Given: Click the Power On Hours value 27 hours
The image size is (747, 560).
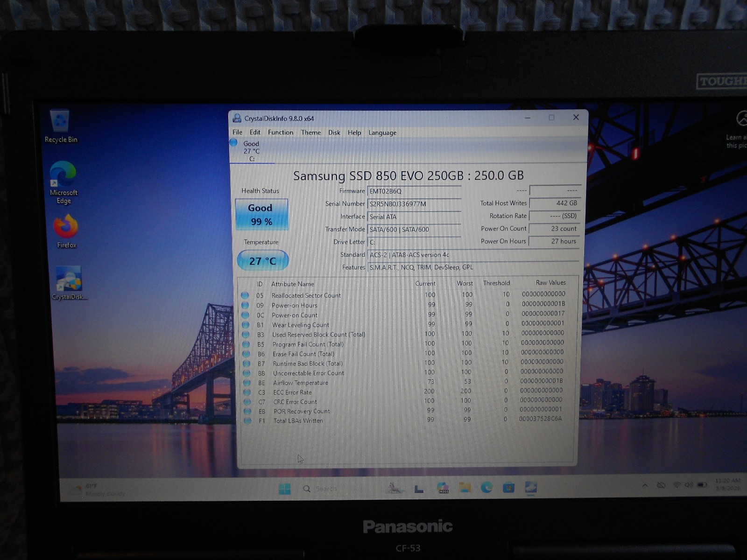Looking at the screenshot, I should tap(555, 241).
